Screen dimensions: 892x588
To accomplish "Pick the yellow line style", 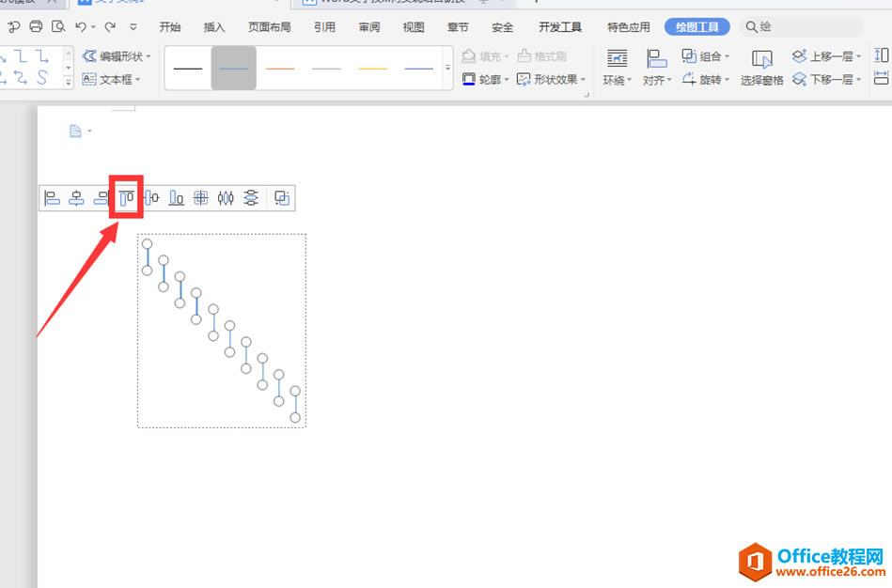I will click(x=372, y=69).
